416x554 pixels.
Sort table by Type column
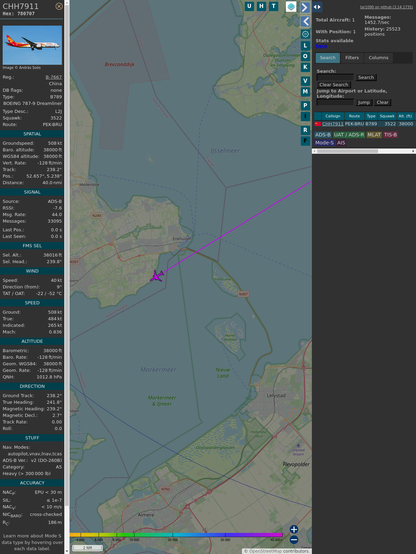(x=371, y=116)
